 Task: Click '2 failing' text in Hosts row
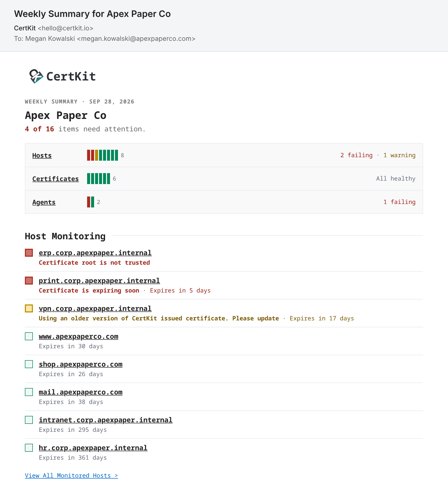click(x=356, y=155)
